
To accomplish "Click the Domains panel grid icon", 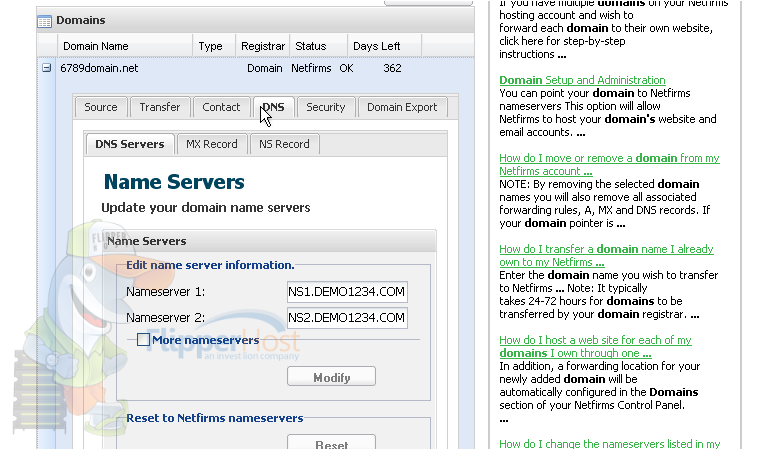I will (45, 21).
